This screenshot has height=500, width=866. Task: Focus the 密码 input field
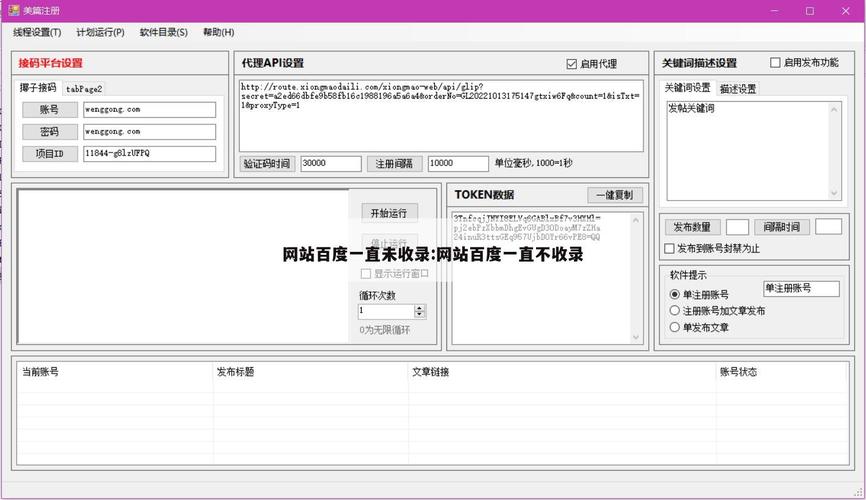point(149,131)
